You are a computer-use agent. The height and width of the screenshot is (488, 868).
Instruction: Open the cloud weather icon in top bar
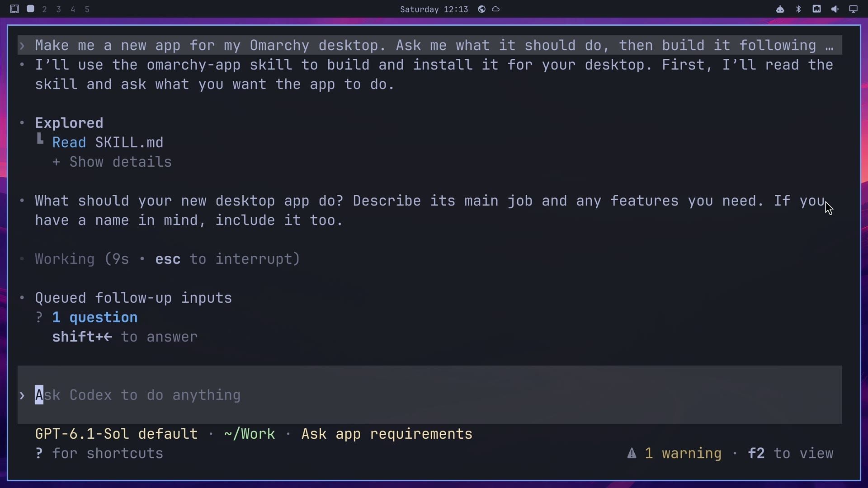click(496, 9)
